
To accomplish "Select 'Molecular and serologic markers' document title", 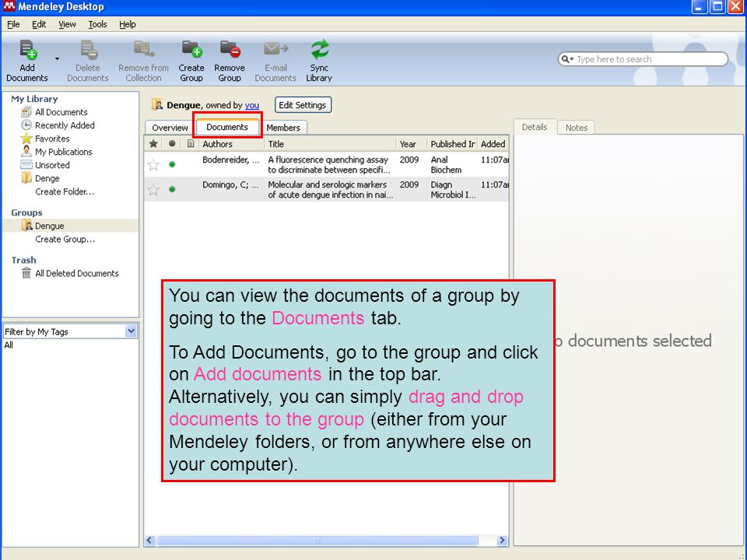I will point(331,190).
